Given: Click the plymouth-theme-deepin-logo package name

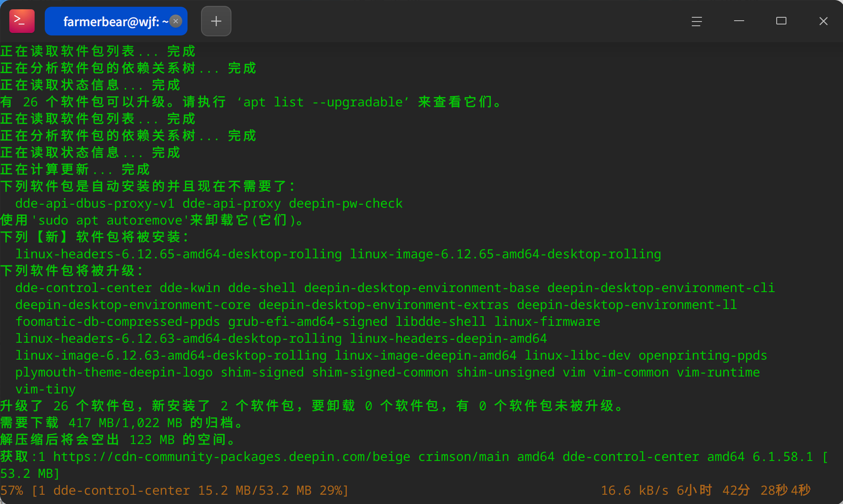Looking at the screenshot, I should coord(114,372).
